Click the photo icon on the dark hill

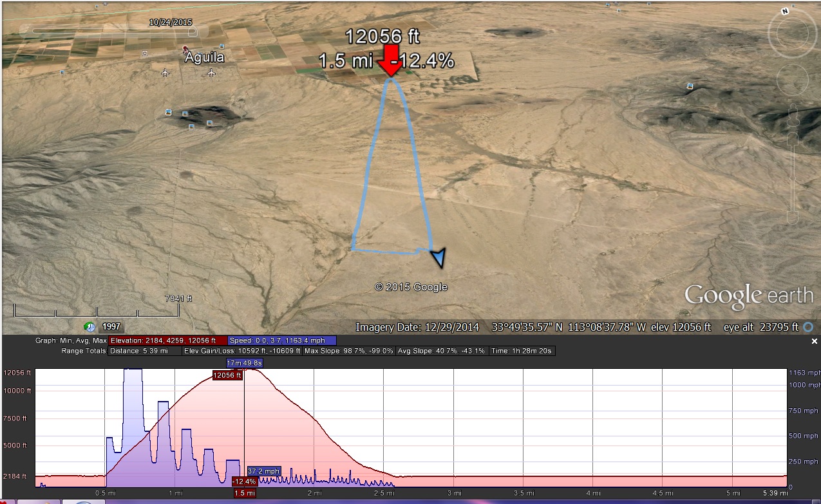click(x=168, y=112)
